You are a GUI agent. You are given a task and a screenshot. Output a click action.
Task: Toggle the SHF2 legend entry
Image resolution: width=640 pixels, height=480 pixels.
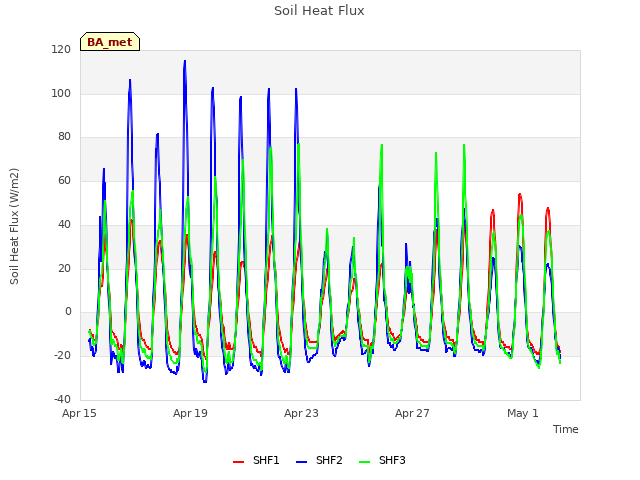(319, 460)
